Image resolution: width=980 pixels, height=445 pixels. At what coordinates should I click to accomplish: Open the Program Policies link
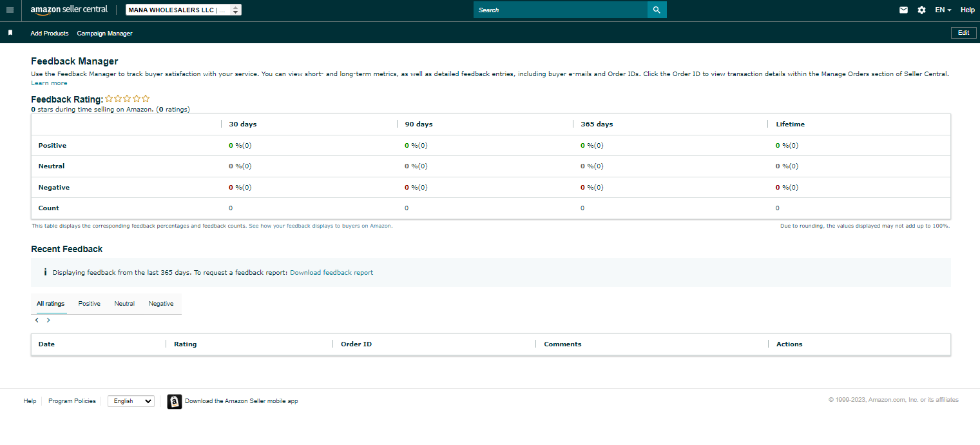pyautogui.click(x=72, y=401)
